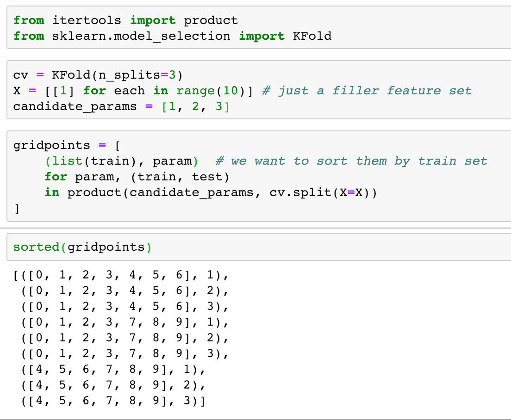Click the sorted(gridpoints) code cell
This screenshot has width=511, height=420.
coord(324,247)
